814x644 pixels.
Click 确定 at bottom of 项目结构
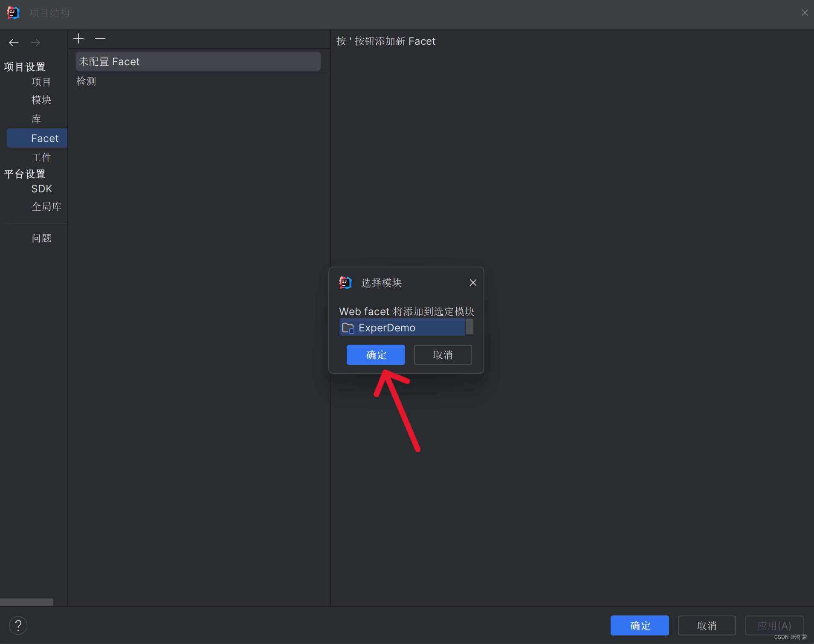640,626
